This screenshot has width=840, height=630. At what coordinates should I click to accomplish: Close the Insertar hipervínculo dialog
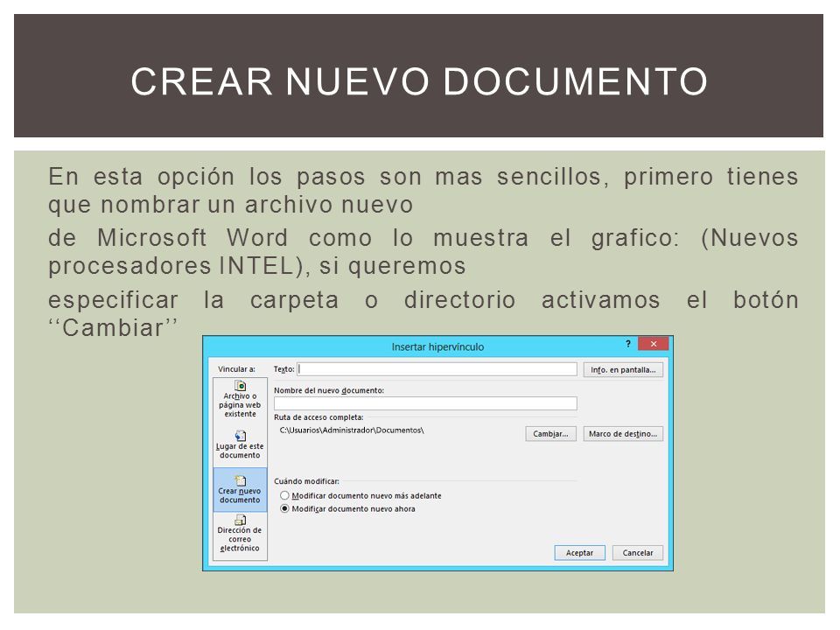(653, 344)
